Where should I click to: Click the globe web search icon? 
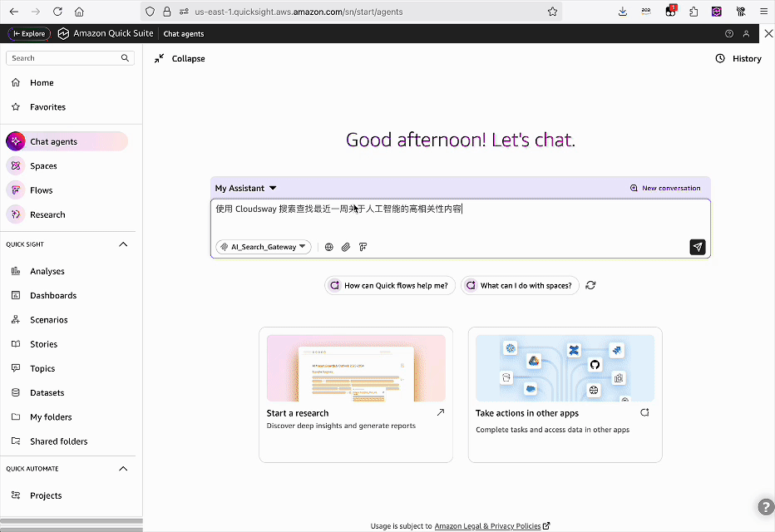tap(329, 247)
